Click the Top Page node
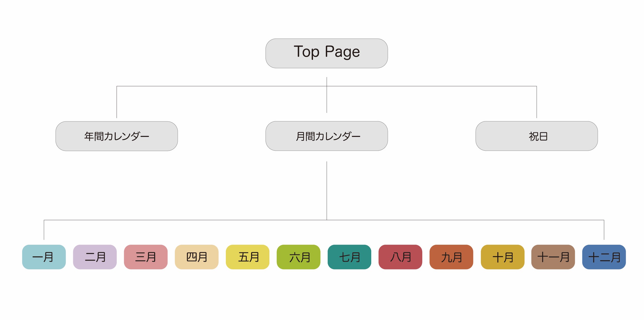This screenshot has width=644, height=320. click(x=326, y=53)
